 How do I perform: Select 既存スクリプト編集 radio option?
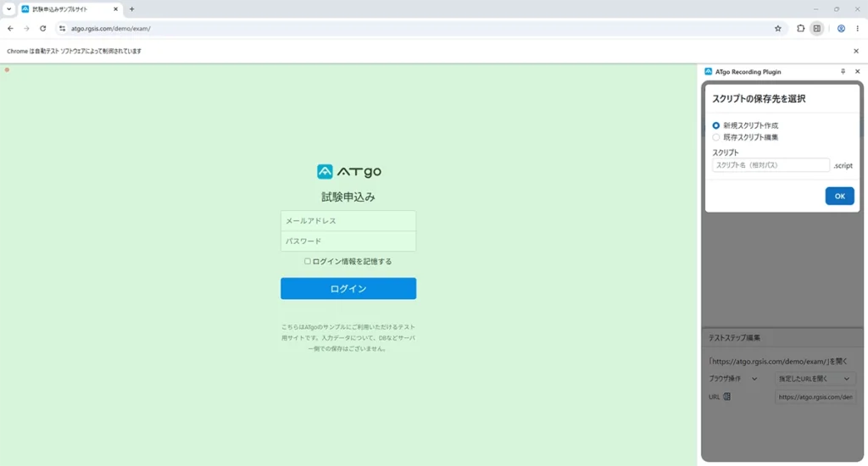click(715, 137)
